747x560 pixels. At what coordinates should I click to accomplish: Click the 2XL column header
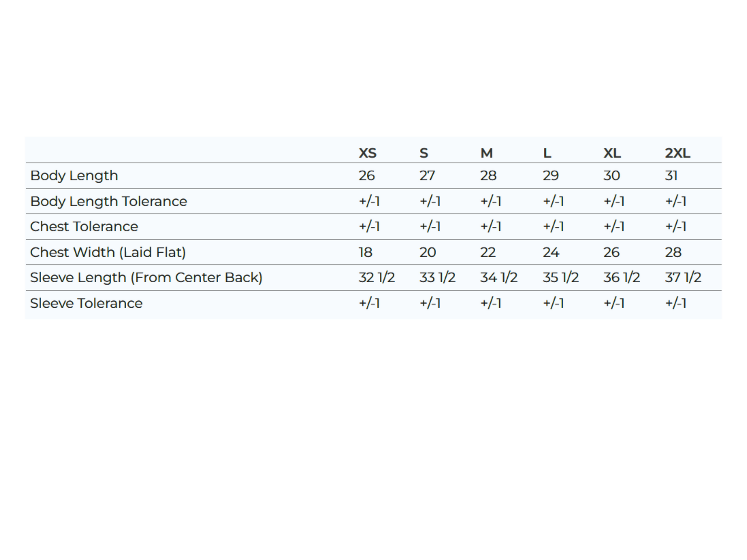pos(677,153)
